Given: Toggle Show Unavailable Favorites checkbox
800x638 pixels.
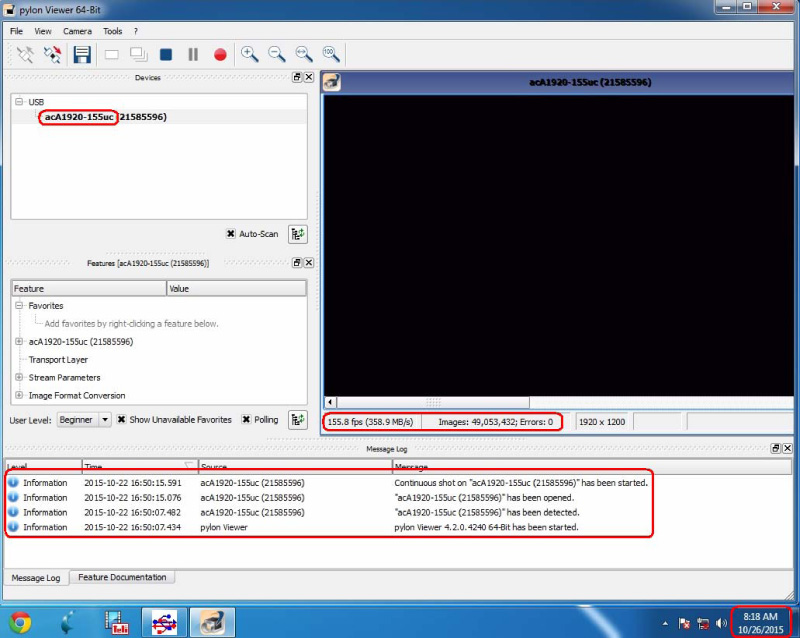Looking at the screenshot, I should (121, 420).
